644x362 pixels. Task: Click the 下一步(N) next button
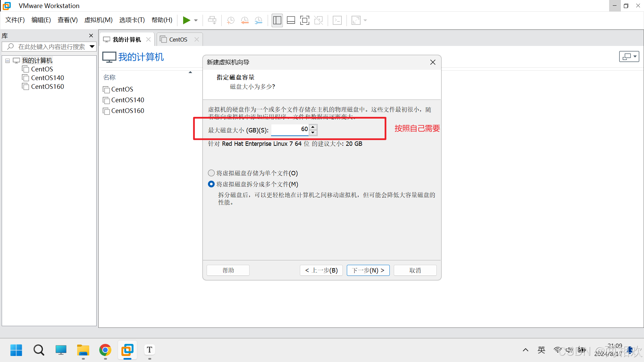click(x=368, y=270)
